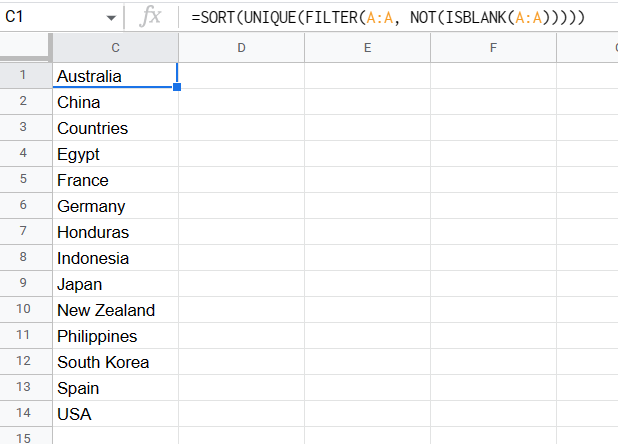Click the fx function icon

coord(150,17)
